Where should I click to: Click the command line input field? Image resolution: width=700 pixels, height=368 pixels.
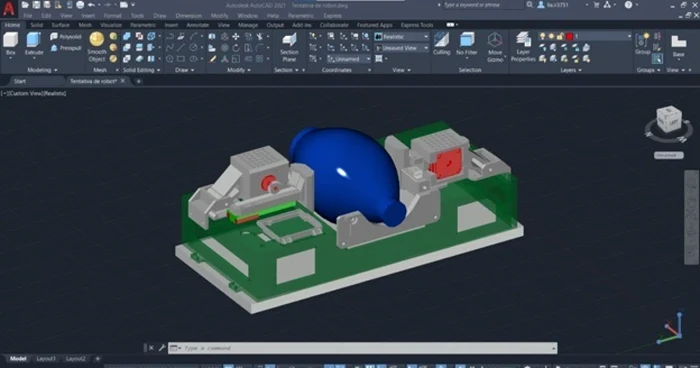(362, 348)
